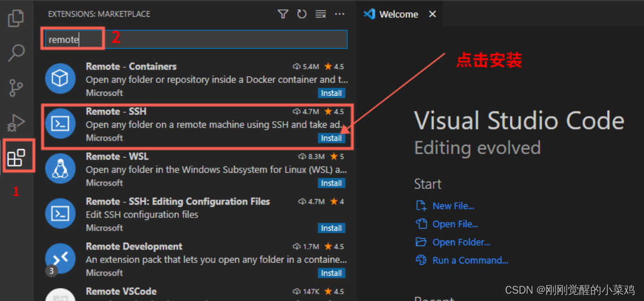Click the Open Folder icon in Start
Image resolution: width=644 pixels, height=301 pixels.
pos(421,242)
